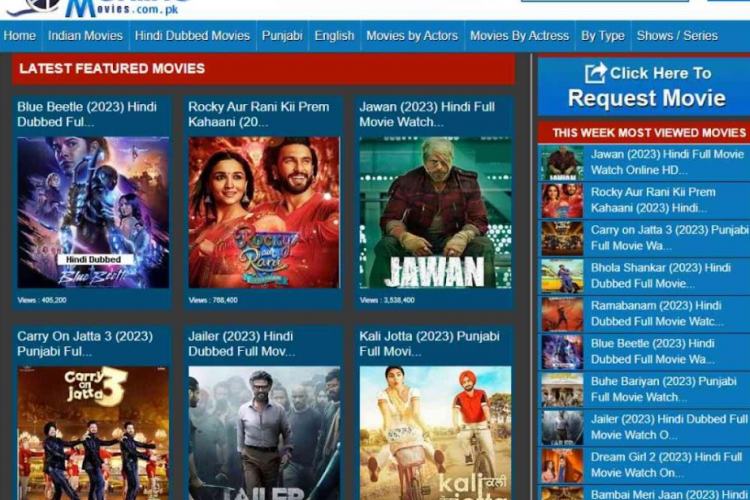Click Rocky Aur Rani small sidebar thumbnail
Screen dimensions: 750x500
point(562,200)
